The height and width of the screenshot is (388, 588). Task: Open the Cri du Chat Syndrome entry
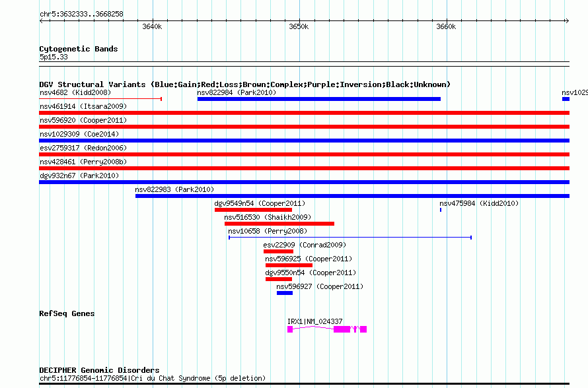click(152, 378)
